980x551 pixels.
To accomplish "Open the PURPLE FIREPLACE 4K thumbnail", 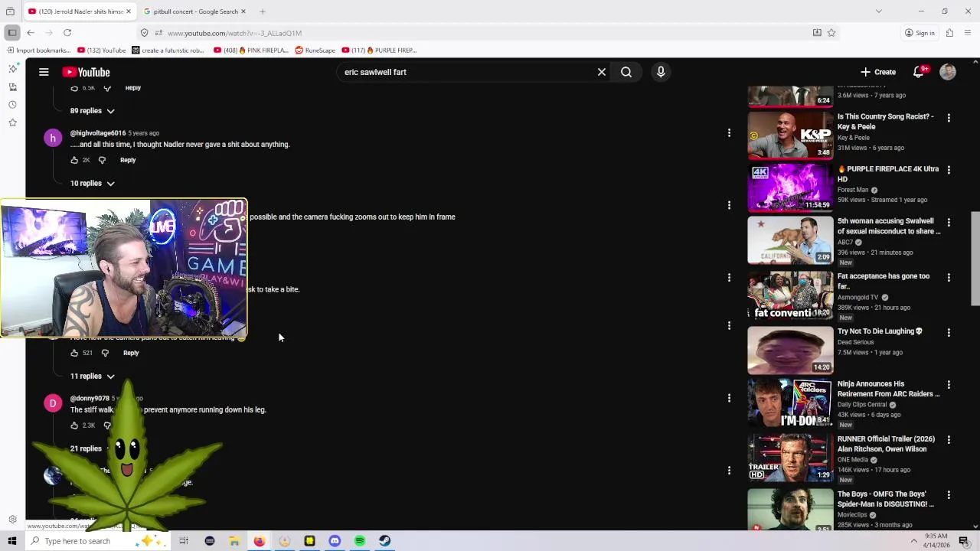I will point(790,187).
